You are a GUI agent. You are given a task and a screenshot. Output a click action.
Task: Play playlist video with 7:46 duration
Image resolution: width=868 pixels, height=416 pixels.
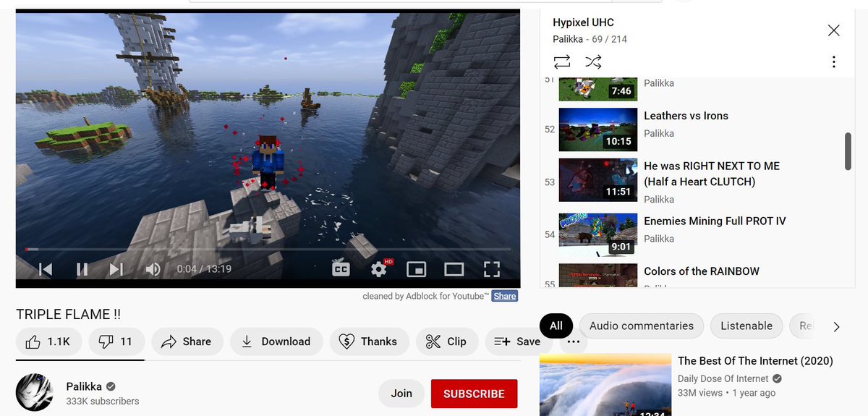click(598, 89)
